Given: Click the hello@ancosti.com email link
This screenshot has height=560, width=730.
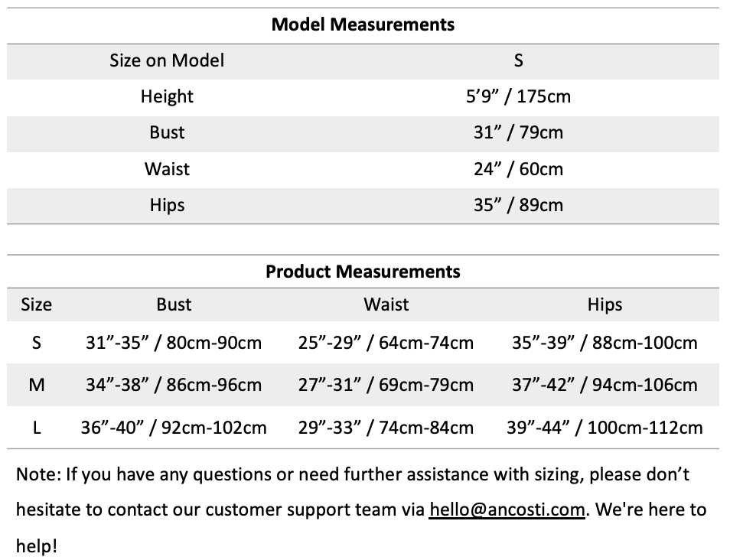Looking at the screenshot, I should pos(507,510).
